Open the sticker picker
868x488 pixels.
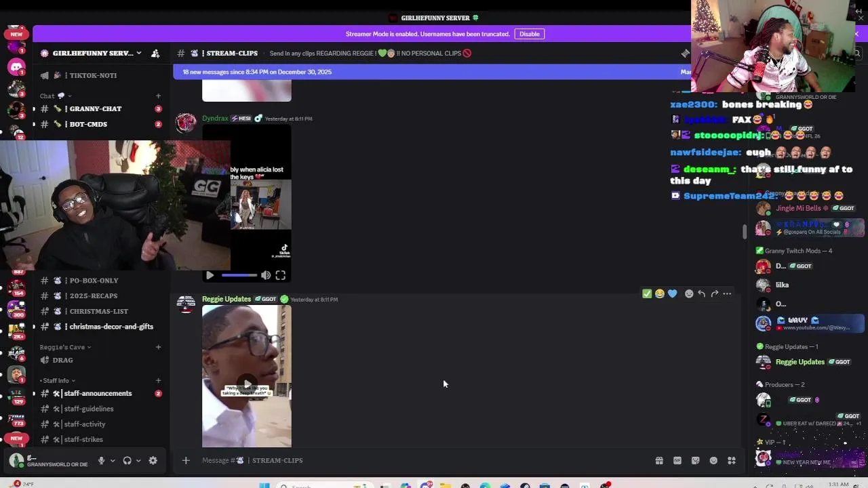click(695, 460)
